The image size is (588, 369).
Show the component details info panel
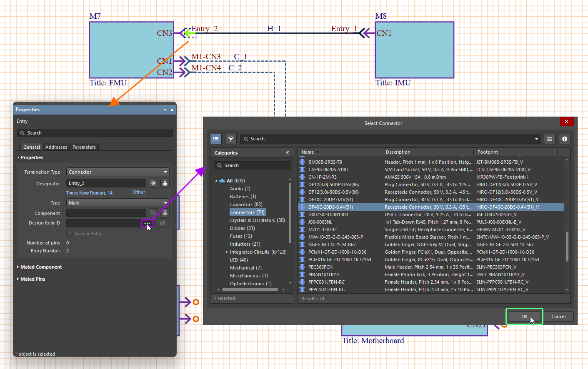coord(565,139)
